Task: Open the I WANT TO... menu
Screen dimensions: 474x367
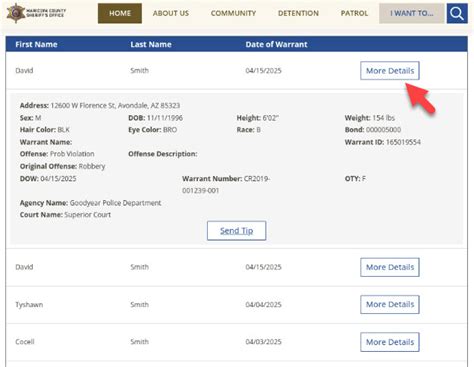Action: pyautogui.click(x=412, y=13)
